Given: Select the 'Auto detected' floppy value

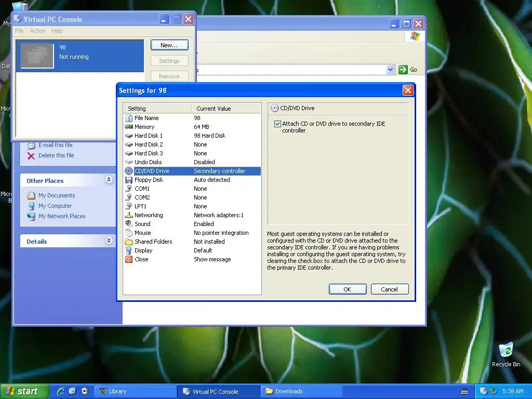Looking at the screenshot, I should (212, 180).
